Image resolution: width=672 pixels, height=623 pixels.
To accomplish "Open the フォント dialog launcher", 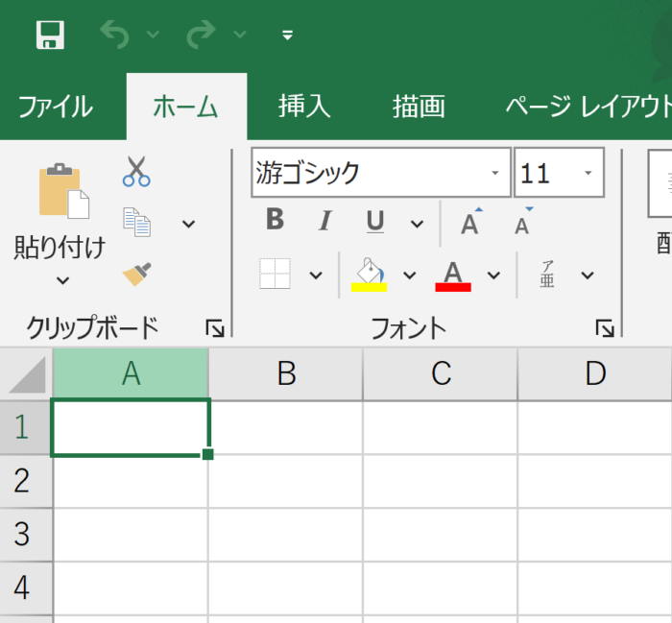I will tap(604, 329).
